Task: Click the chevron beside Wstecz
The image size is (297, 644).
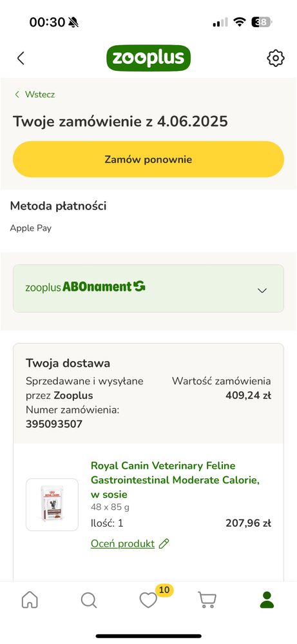Action: pos(17,95)
